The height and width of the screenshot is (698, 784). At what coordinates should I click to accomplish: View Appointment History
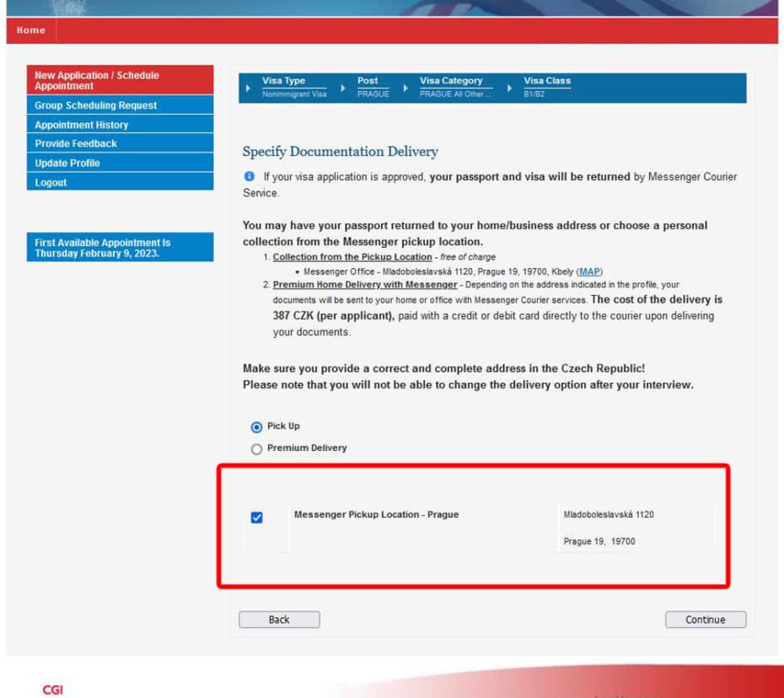(x=120, y=125)
